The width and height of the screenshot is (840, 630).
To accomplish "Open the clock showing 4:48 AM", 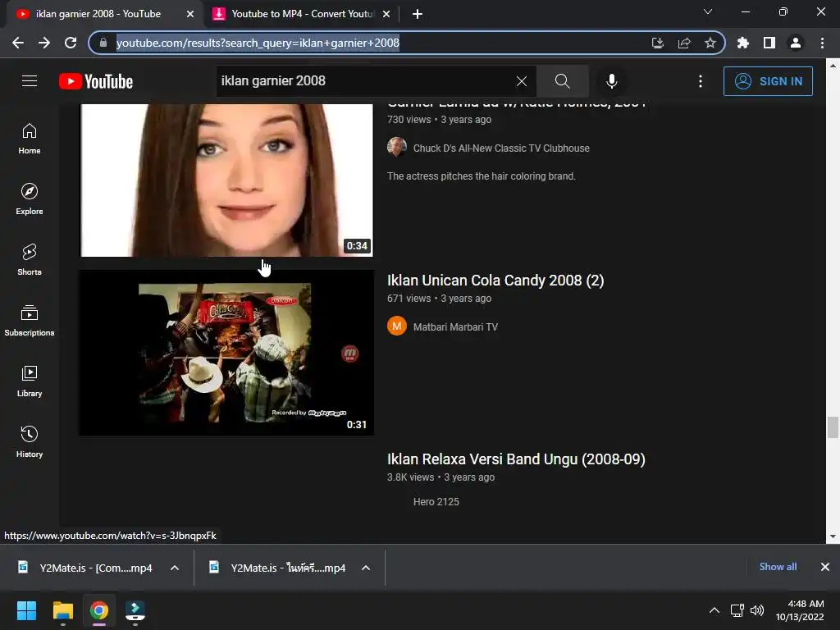I will coord(800,610).
